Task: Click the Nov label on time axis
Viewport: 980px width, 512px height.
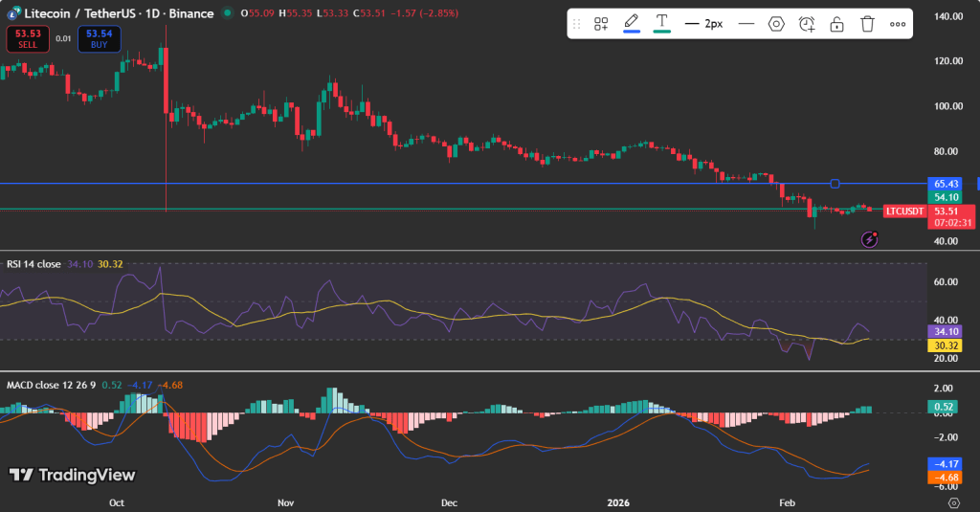Action: (x=285, y=502)
